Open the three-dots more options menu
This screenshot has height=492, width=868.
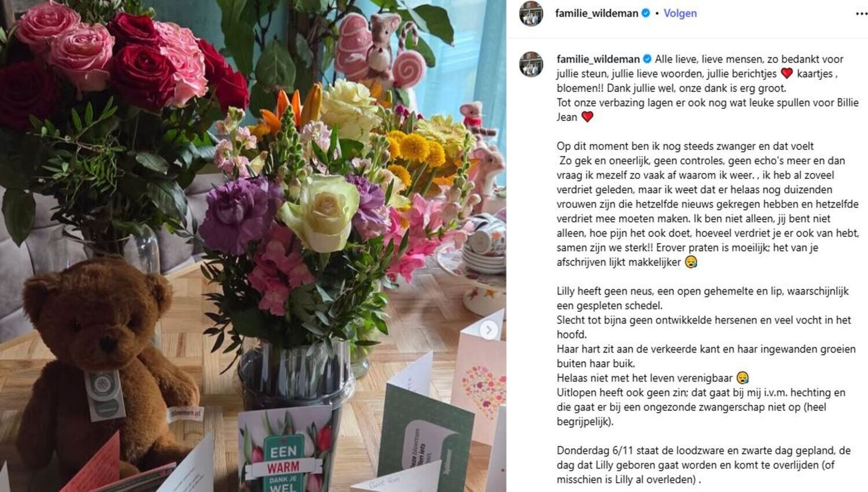861,14
